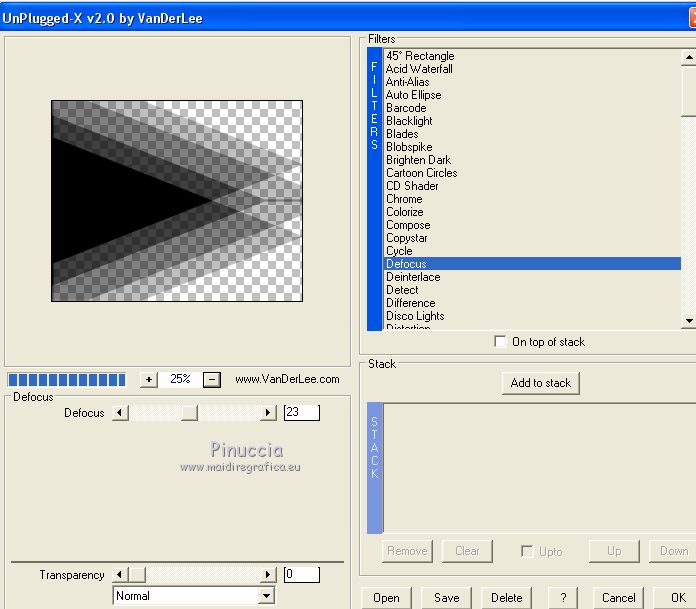Click Transparency slider right arrow
696x609 pixels.
268,574
